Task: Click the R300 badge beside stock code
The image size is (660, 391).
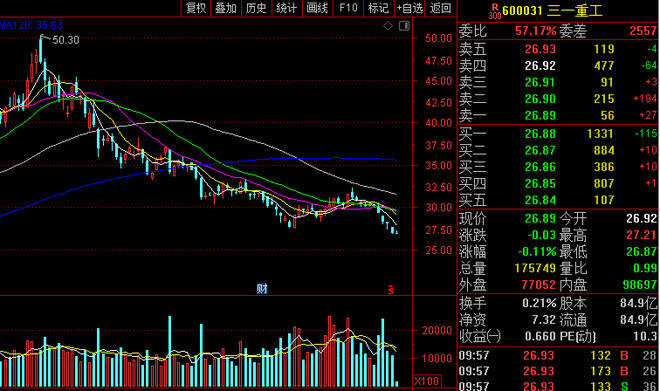Action: click(495, 11)
